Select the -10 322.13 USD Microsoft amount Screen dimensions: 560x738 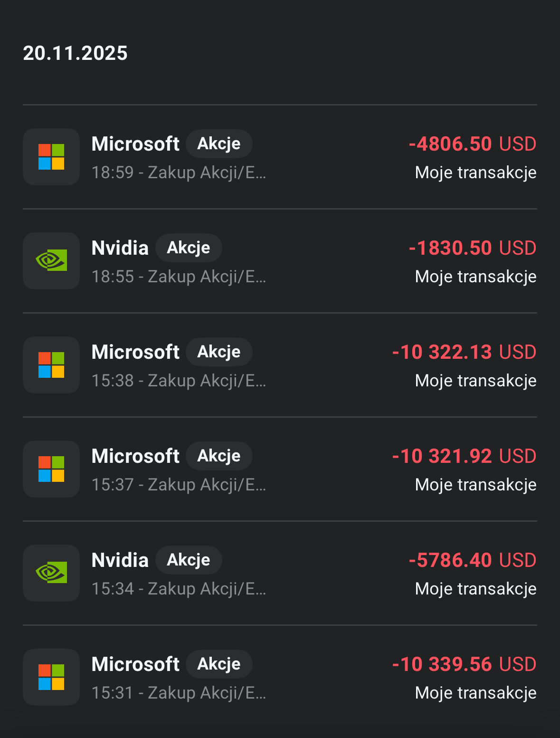(464, 352)
